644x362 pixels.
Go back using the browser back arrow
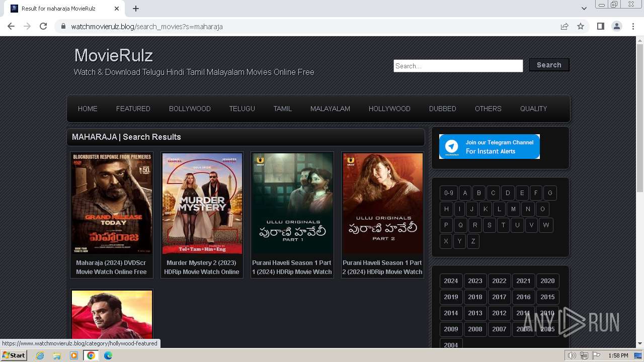[x=11, y=26]
